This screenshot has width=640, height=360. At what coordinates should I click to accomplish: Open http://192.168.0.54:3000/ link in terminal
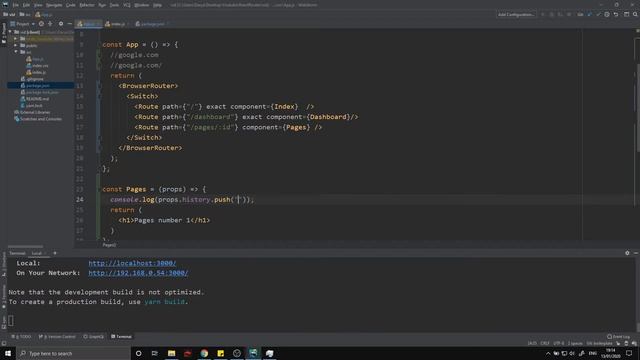(138, 273)
